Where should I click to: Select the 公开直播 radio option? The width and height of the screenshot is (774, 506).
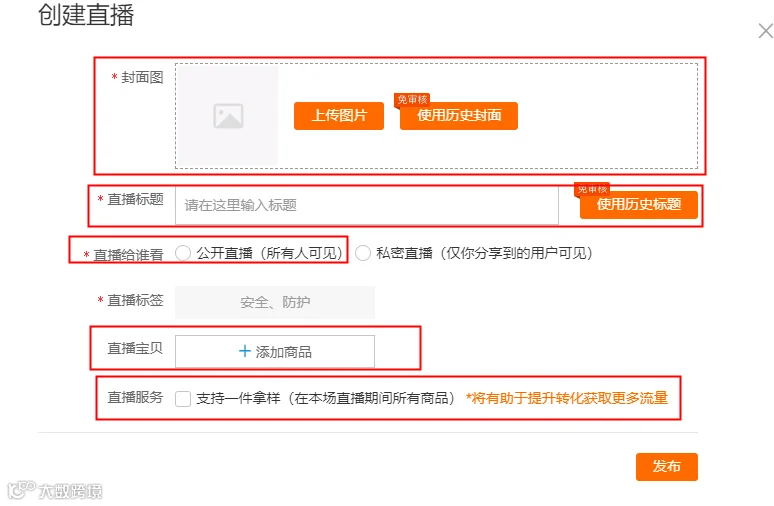pyautogui.click(x=183, y=253)
